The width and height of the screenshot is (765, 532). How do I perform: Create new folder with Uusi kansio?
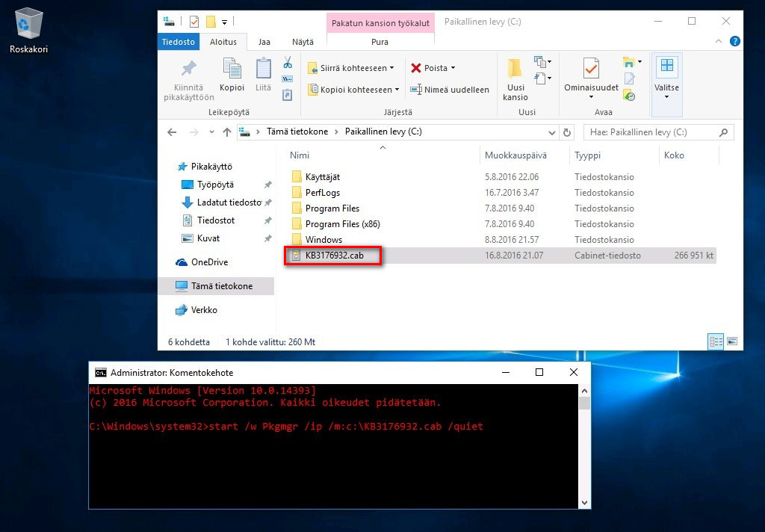[515, 79]
